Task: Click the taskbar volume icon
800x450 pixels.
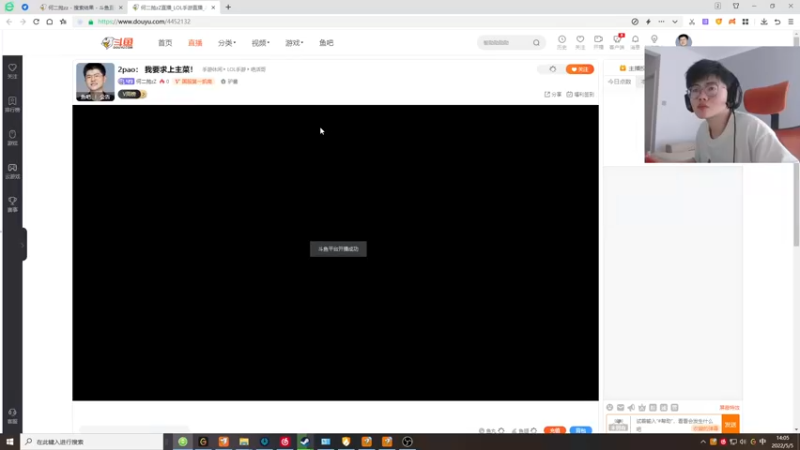Action: click(x=743, y=442)
